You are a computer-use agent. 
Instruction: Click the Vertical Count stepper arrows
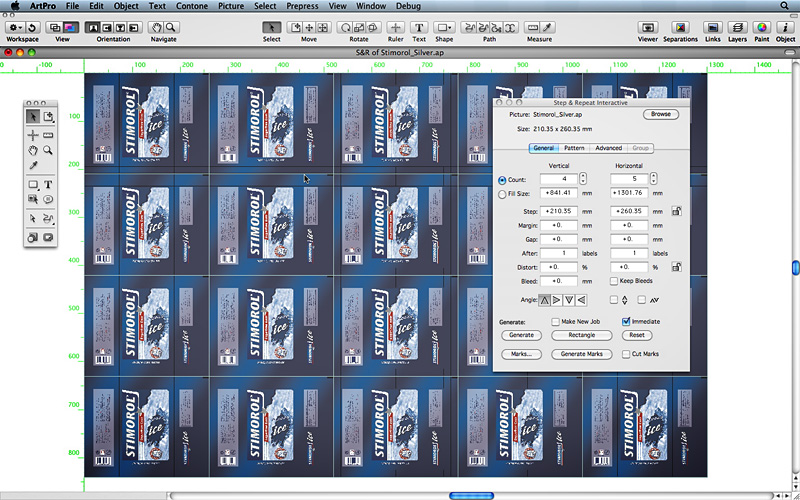click(583, 179)
